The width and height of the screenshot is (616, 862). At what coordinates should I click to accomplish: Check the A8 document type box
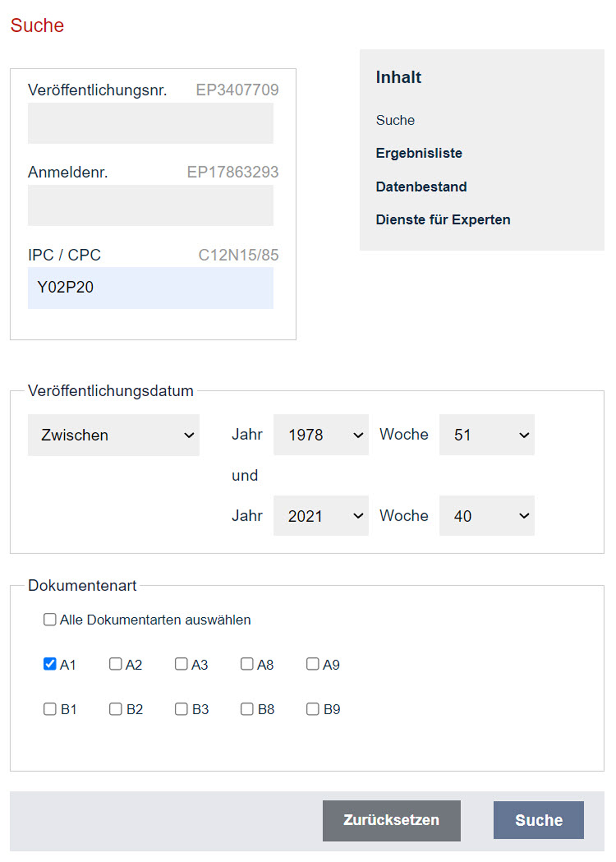[247, 664]
